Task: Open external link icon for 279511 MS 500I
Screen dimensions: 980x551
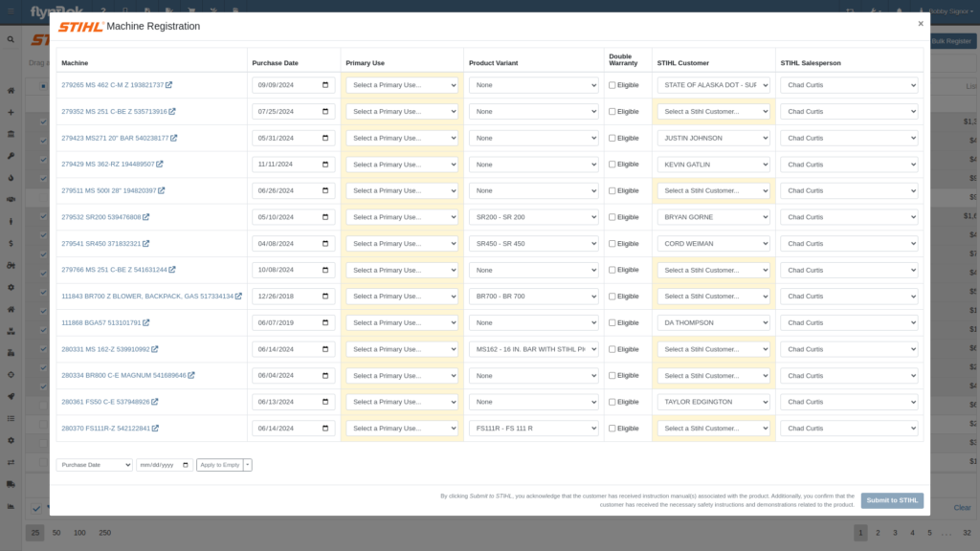Action: 161,190
